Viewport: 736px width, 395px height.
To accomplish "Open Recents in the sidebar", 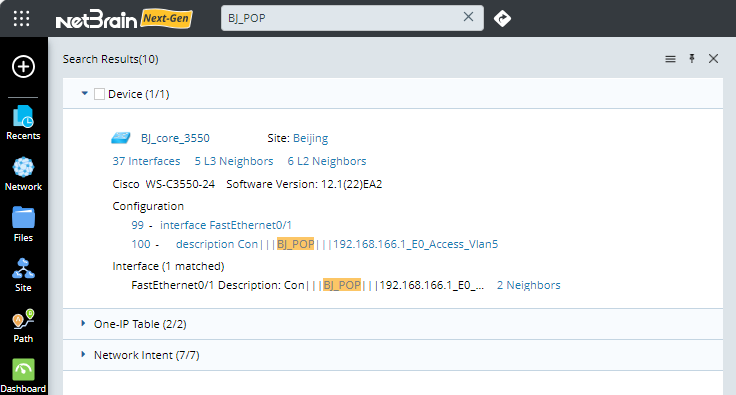I will [x=23, y=123].
